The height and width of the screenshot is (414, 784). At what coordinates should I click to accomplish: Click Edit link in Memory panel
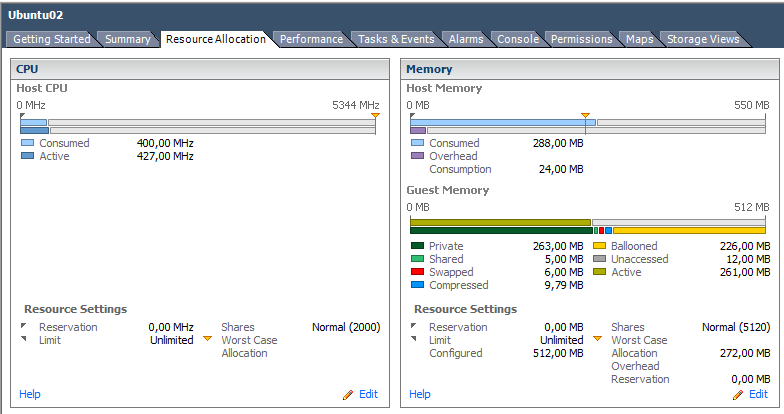tap(758, 394)
